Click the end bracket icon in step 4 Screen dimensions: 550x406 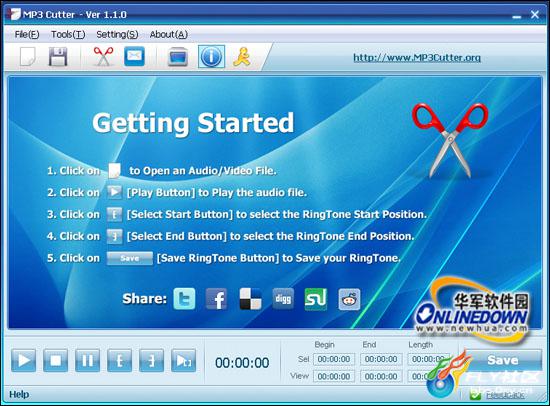pyautogui.click(x=114, y=236)
